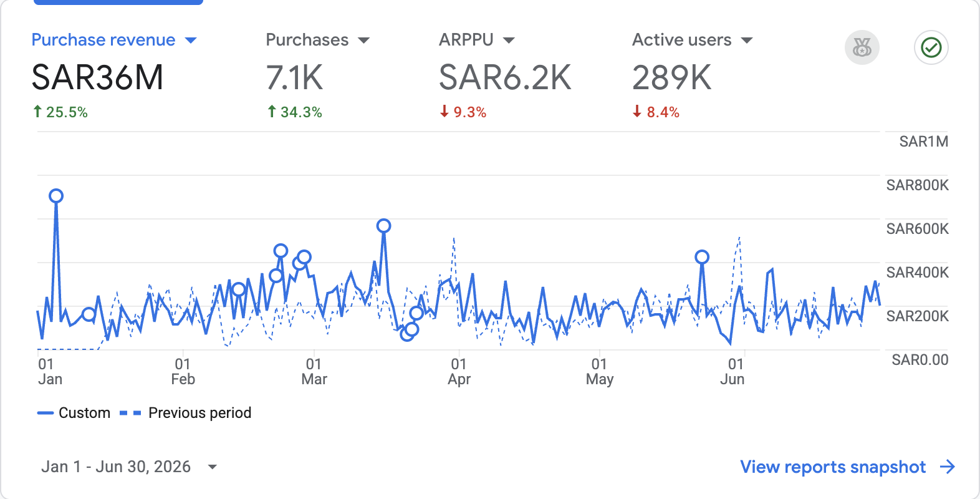
Task: Click the 9.3% decrease indicator
Action: coord(463,112)
